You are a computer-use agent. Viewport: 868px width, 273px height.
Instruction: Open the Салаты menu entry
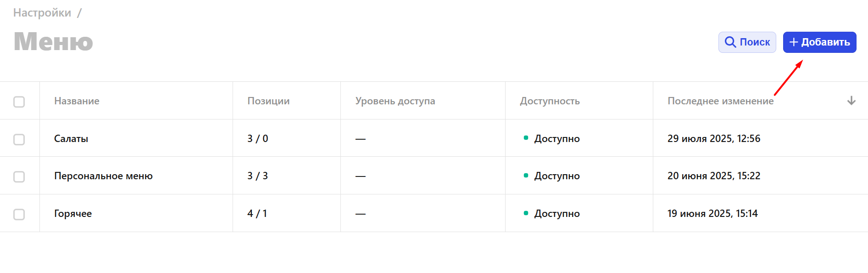coord(71,139)
